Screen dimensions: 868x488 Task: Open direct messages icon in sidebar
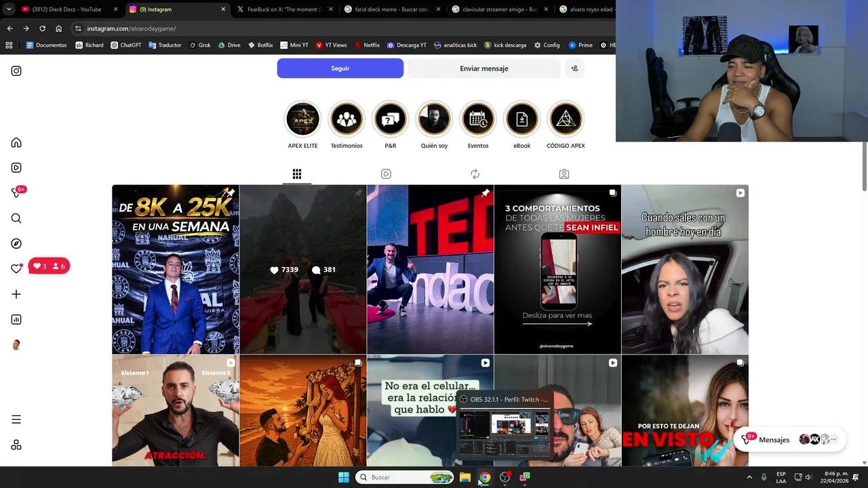[x=16, y=193]
